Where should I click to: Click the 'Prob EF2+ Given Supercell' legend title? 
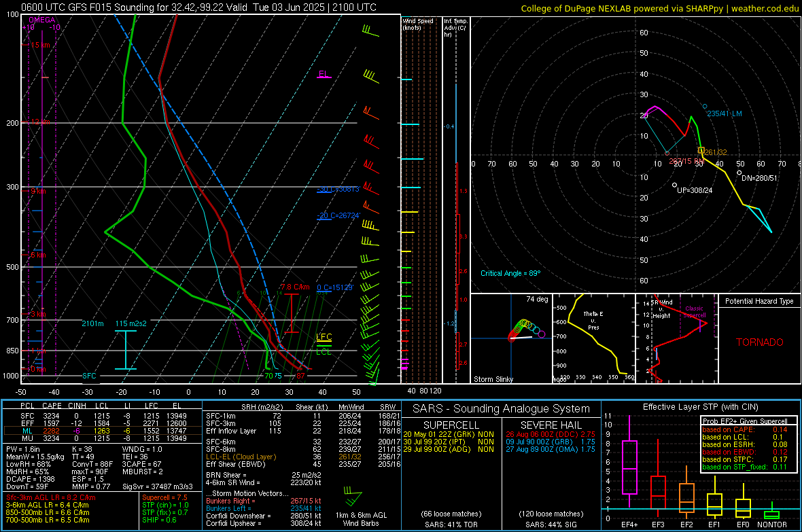click(x=745, y=421)
